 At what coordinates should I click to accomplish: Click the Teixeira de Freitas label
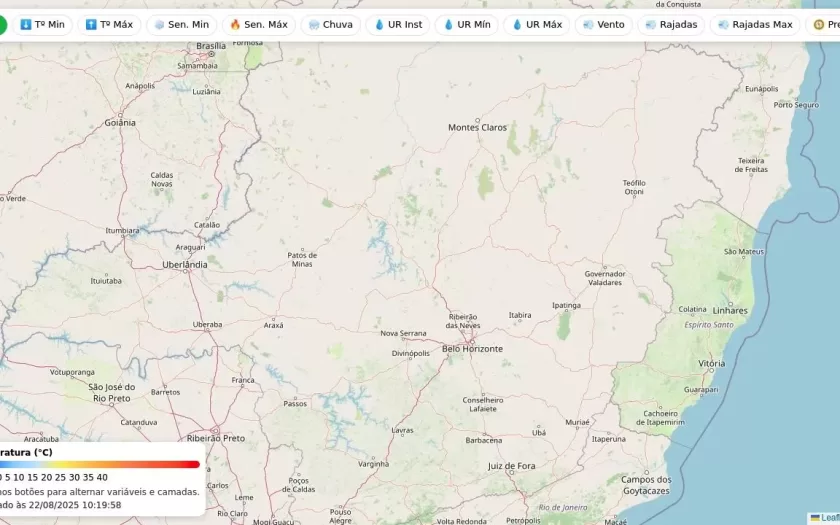click(751, 165)
